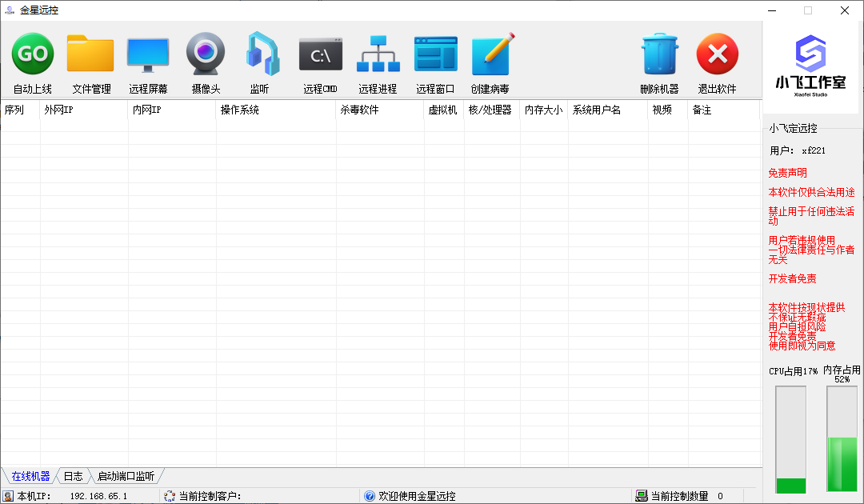Click the 开发者免责 red line
This screenshot has width=864, height=504.
[792, 278]
